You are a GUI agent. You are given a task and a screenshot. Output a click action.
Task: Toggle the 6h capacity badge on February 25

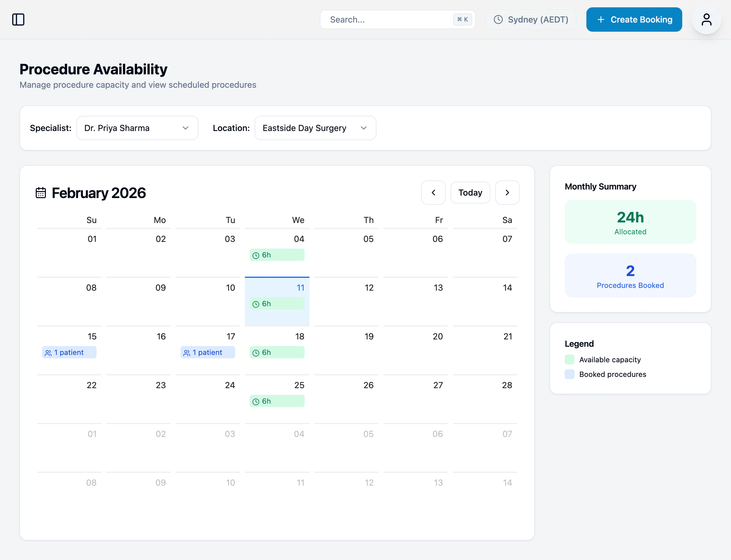(277, 401)
